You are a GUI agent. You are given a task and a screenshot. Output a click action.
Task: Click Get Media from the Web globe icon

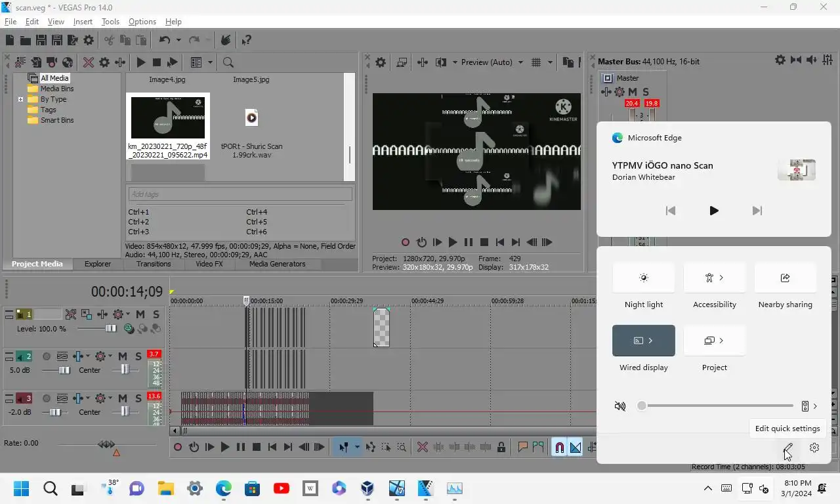pyautogui.click(x=68, y=62)
